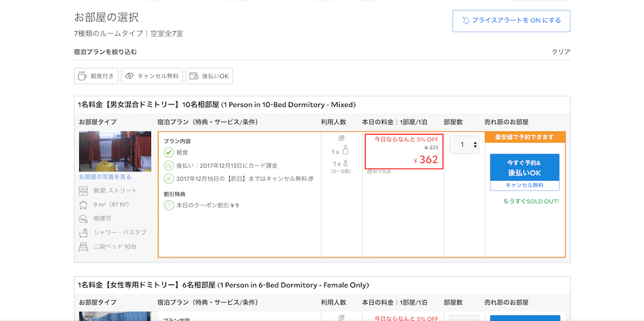The image size is (644, 321).
Task: Click the ¥ 362 discounted price
Action: (x=426, y=160)
